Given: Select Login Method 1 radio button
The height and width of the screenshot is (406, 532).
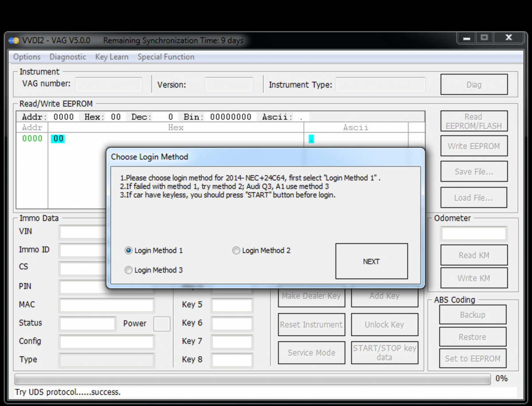Looking at the screenshot, I should [129, 251].
